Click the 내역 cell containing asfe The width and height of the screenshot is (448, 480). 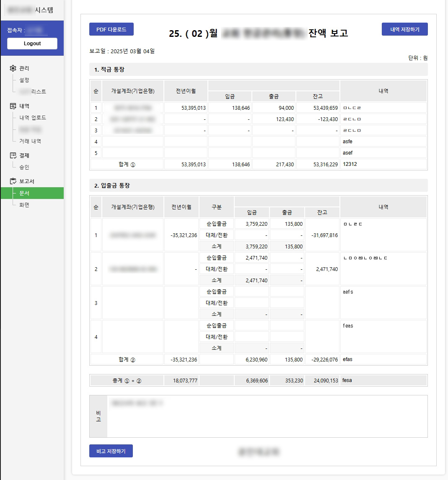coord(383,141)
